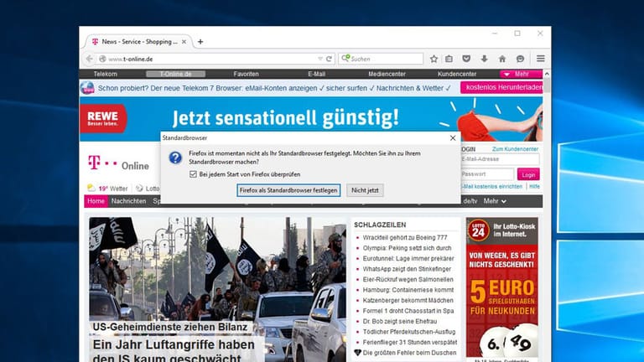Open the Firefox hamburger menu
This screenshot has width=644, height=362.
(541, 59)
